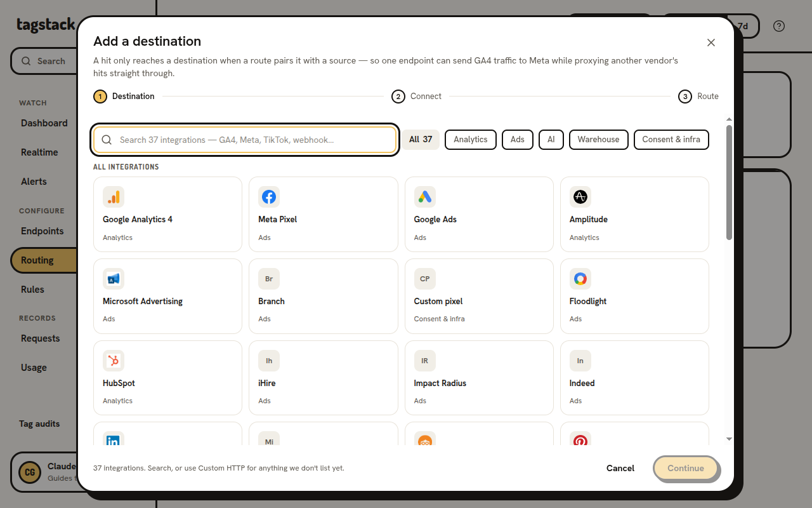The width and height of the screenshot is (812, 508).
Task: Filter integrations by Ads
Action: click(x=518, y=140)
